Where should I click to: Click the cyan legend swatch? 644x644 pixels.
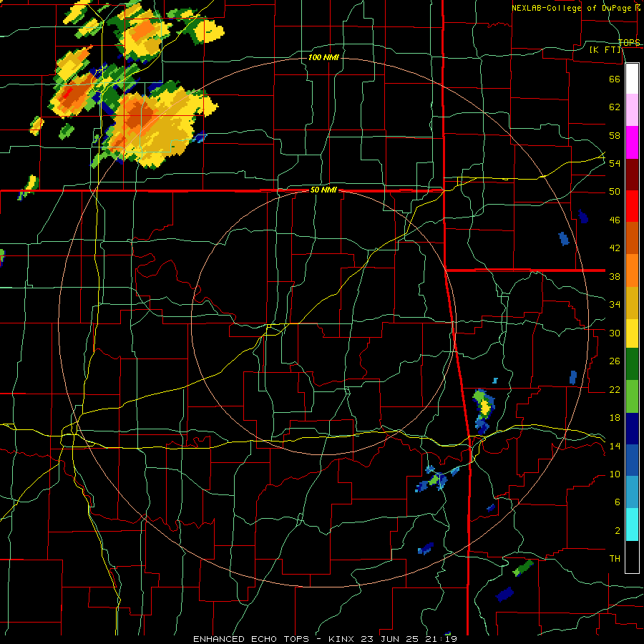[632, 525]
